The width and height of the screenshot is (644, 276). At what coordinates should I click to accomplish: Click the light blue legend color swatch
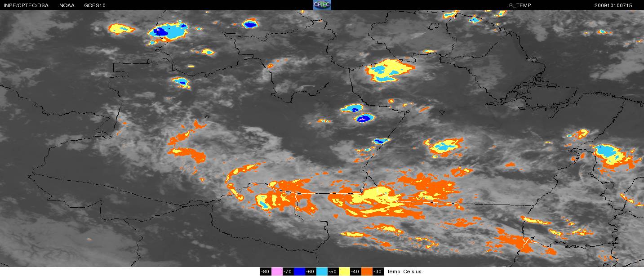322,272
